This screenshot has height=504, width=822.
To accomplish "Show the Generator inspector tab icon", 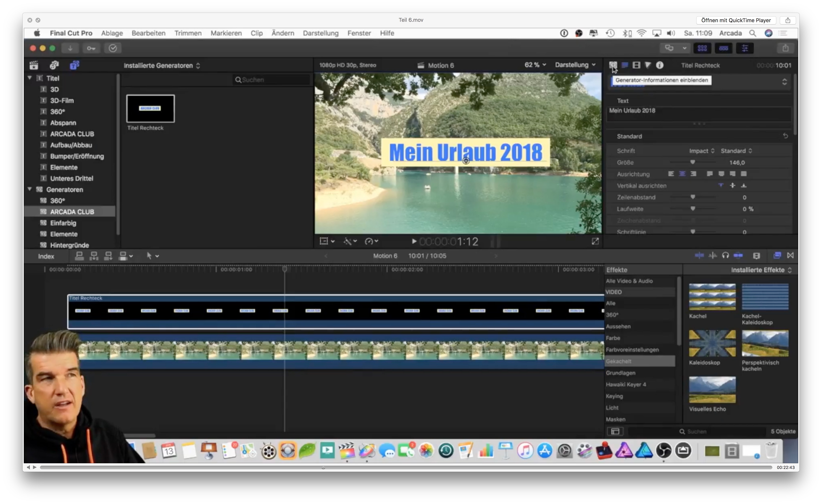I will (x=613, y=65).
